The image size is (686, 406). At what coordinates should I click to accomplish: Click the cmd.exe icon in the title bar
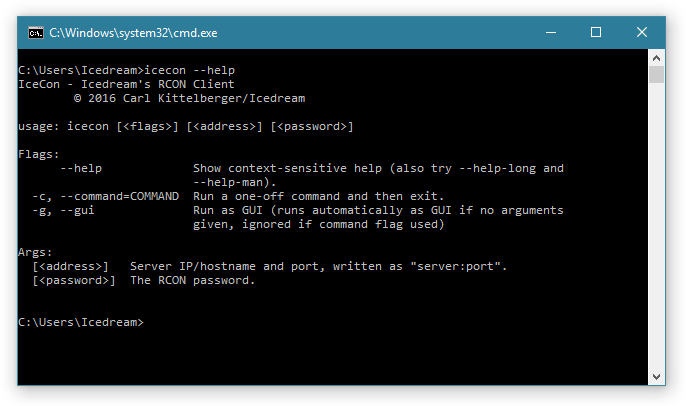coord(35,32)
